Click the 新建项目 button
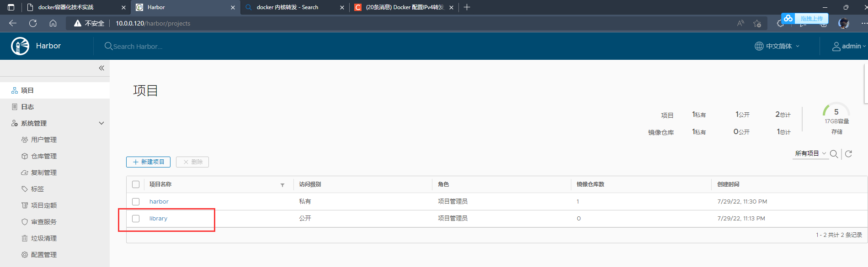This screenshot has width=868, height=267. coord(148,162)
